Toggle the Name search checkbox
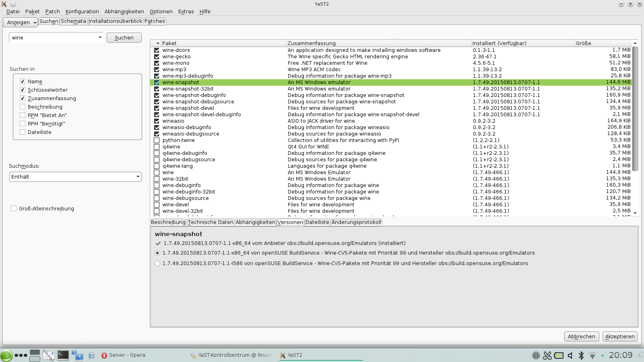Viewport: 644px width, 362px height. click(23, 81)
